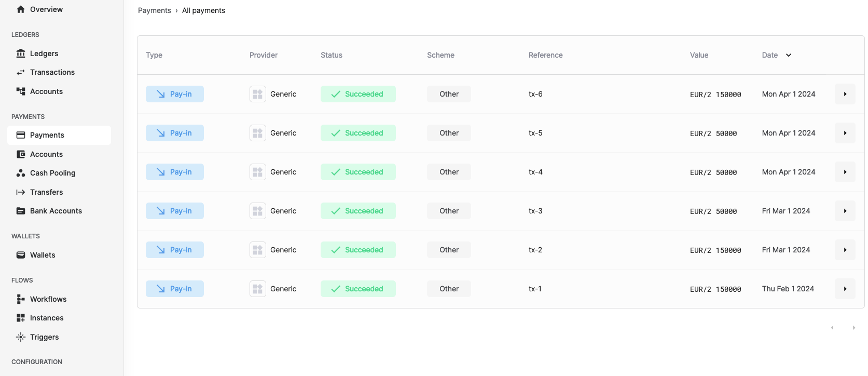Go to next page of payments
The width and height of the screenshot is (868, 376).
coord(853,328)
